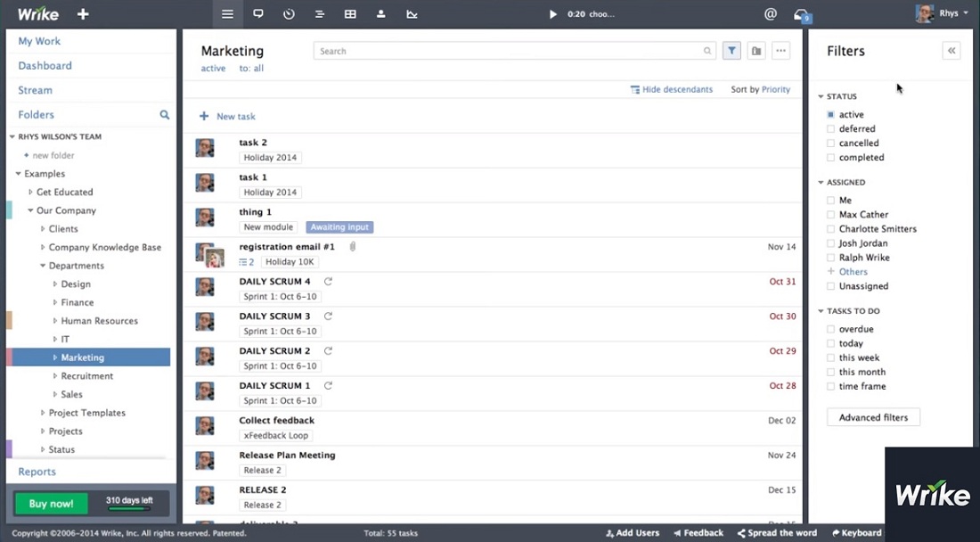Screen dimensions: 980x542
Task: Uncheck the active status filter
Action: (x=830, y=115)
